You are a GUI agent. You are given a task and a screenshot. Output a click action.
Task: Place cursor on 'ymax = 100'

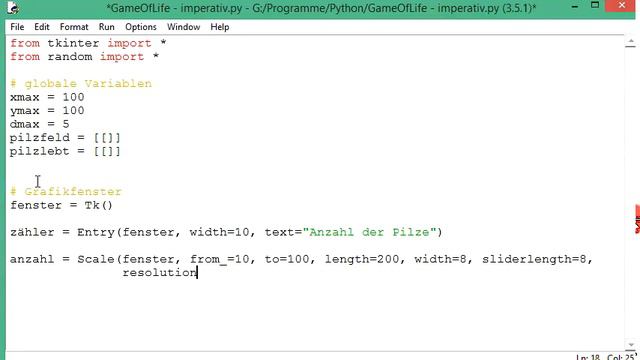pyautogui.click(x=47, y=111)
